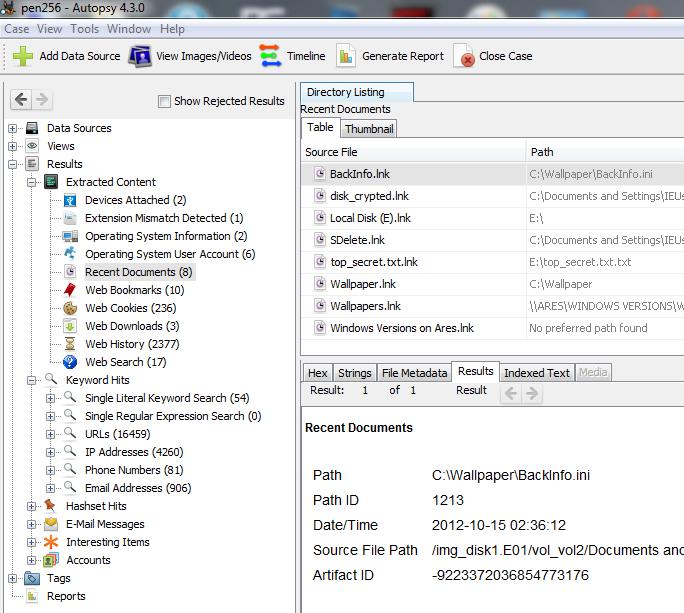Click the next result arrow in Results tab

click(532, 394)
